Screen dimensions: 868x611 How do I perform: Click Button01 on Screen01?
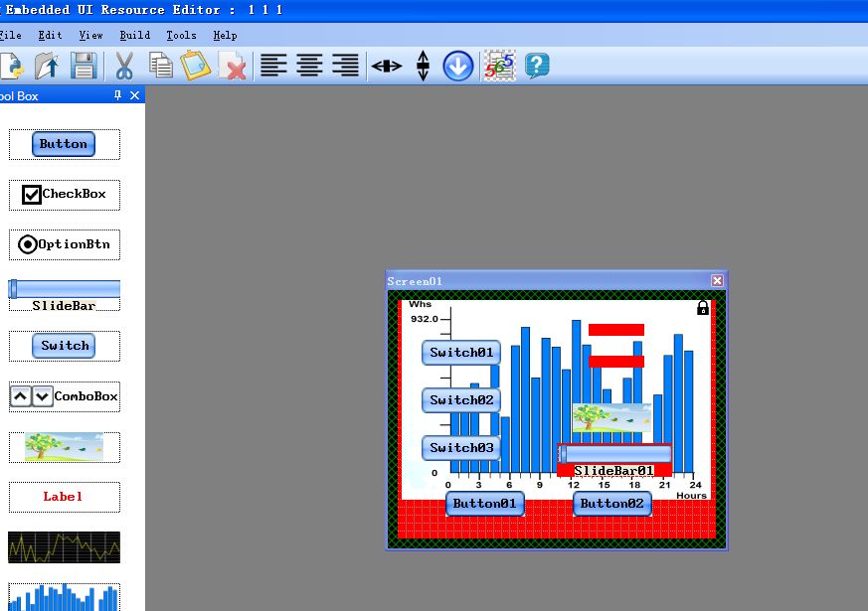coord(485,504)
